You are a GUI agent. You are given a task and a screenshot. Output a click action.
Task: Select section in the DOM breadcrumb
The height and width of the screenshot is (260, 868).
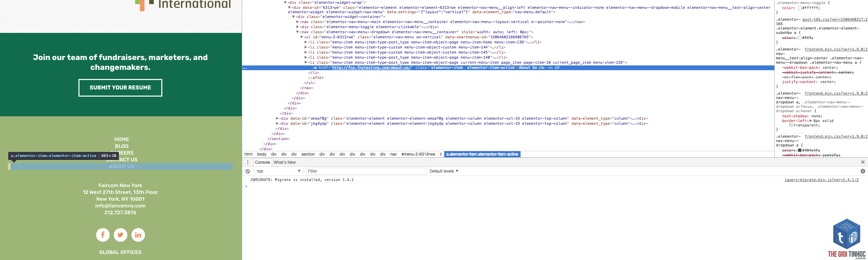(308, 154)
